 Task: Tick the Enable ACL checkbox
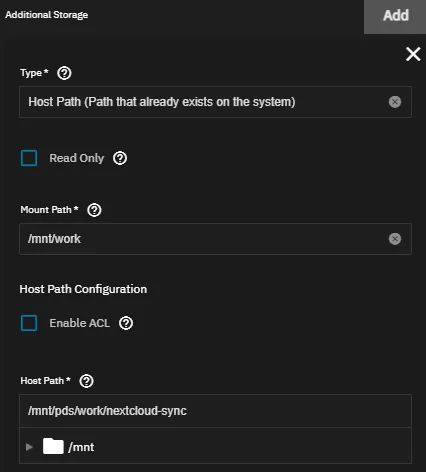(x=29, y=323)
